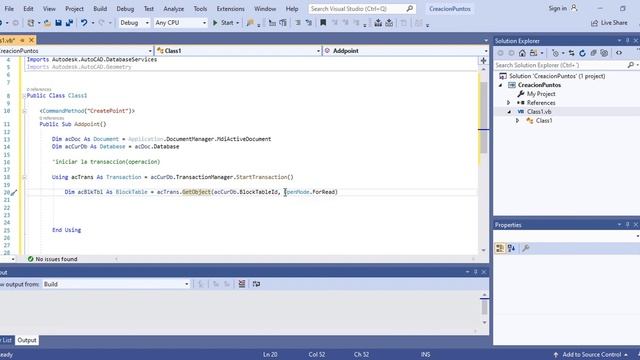Click the split editor plus icon
The image size is (640, 360).
click(x=483, y=61)
